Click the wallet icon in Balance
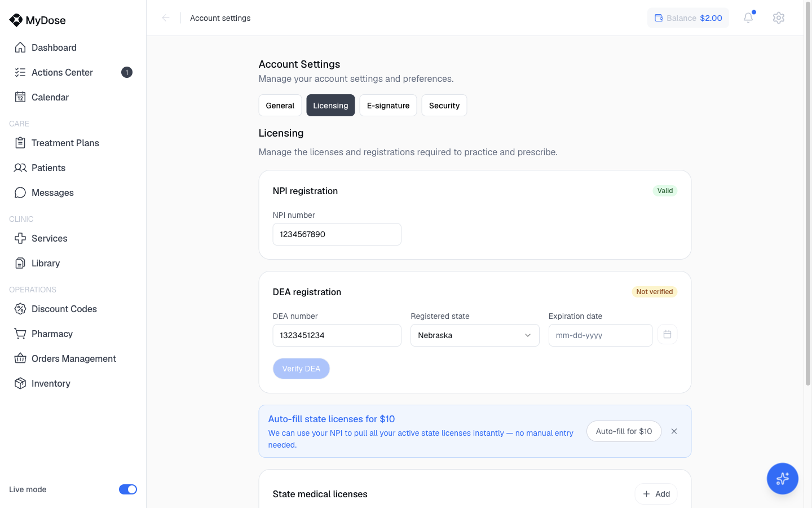Screen dimensions: 812x508 [658, 18]
